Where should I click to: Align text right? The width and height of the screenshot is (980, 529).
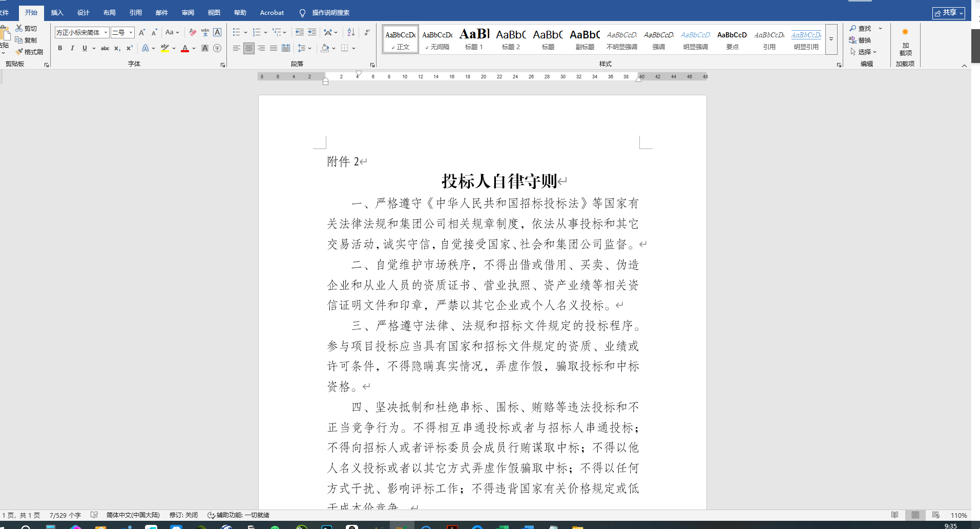point(261,48)
